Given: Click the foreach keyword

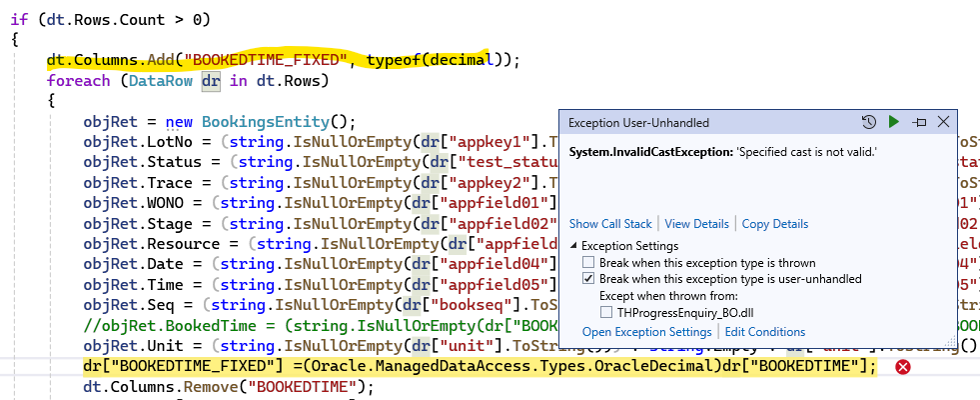Looking at the screenshot, I should 78,81.
